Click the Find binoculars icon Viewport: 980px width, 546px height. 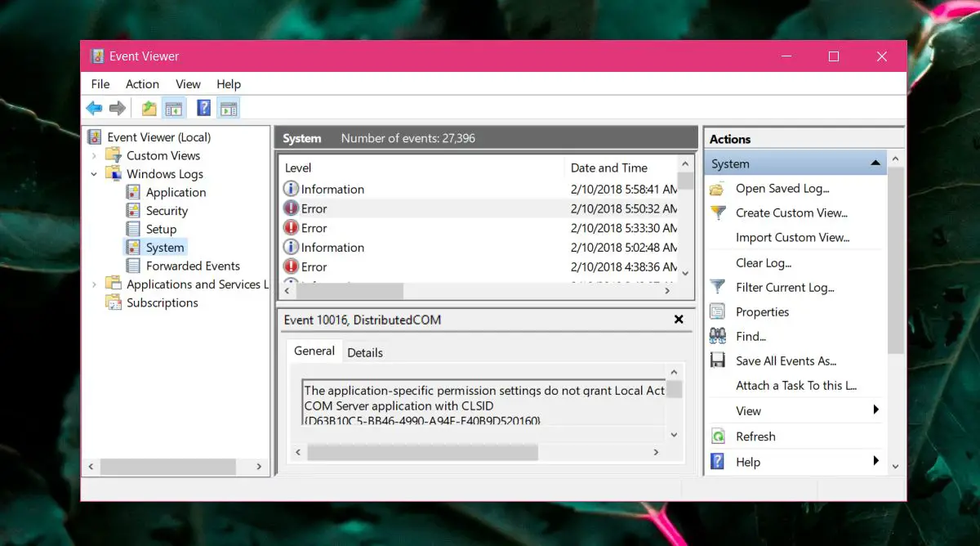pos(718,336)
